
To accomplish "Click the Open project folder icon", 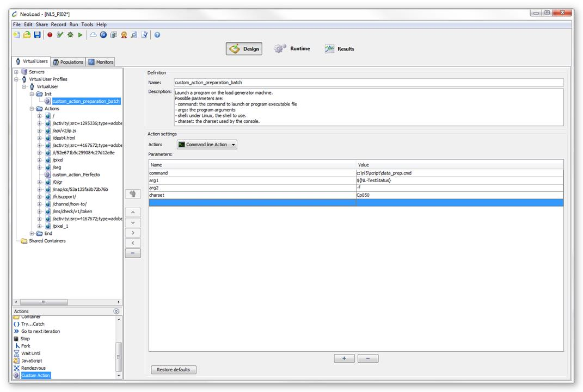I will (x=27, y=35).
